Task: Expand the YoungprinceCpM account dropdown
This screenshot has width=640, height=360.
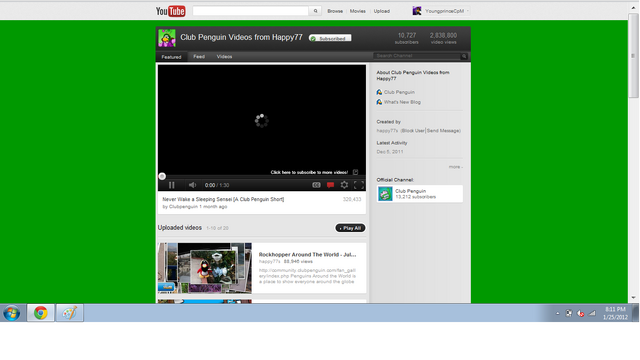Action: point(468,11)
